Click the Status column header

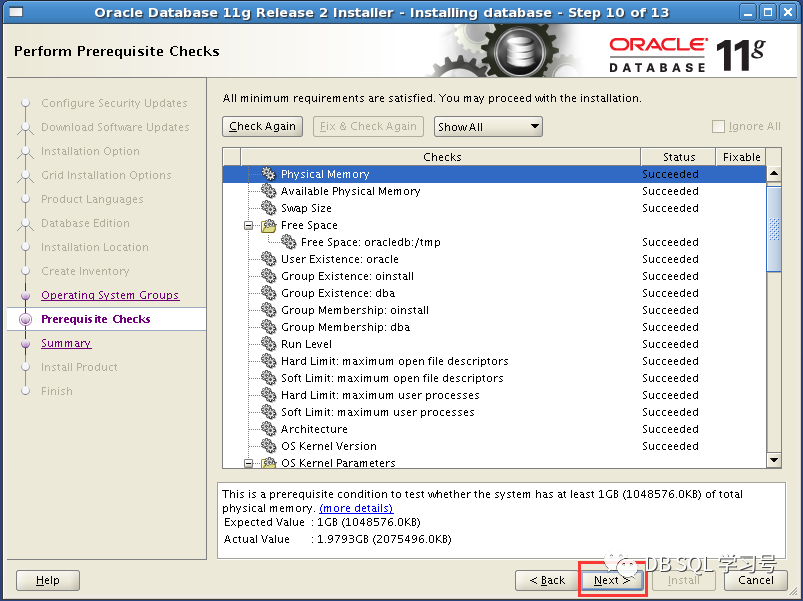click(679, 157)
